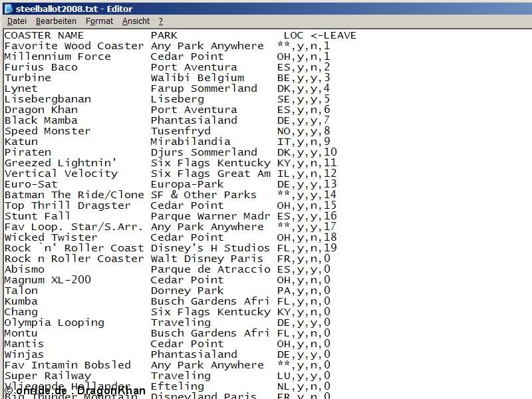Open the Bearbeiten menu
Screen dimensions: 532x399
[56, 21]
